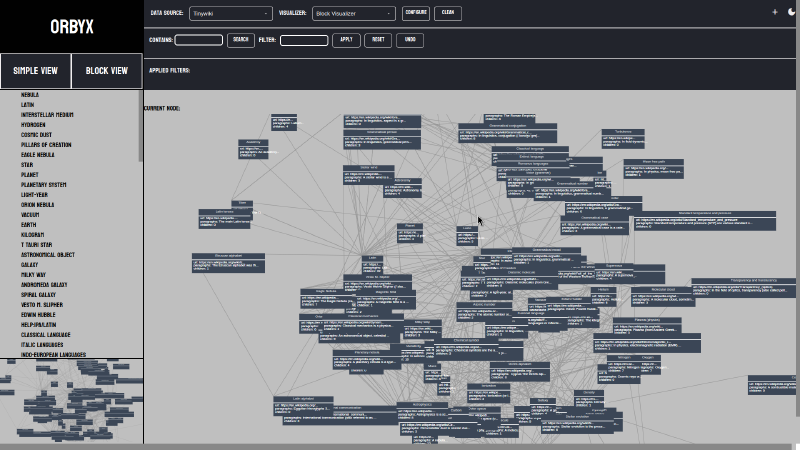Screen dimensions: 800x450
Task: Select Latin in the node list
Action: tap(28, 105)
